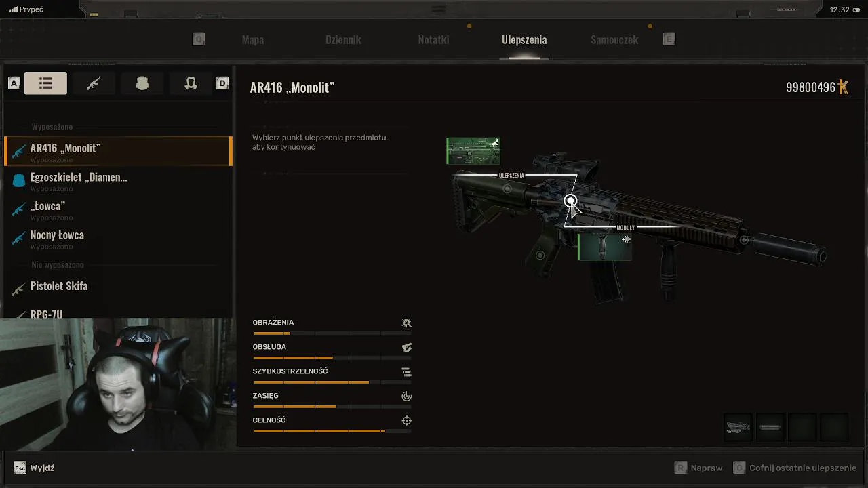The image size is (868, 488).
Task: Click rifle icon beside Nocny Łowca
Action: point(19,239)
